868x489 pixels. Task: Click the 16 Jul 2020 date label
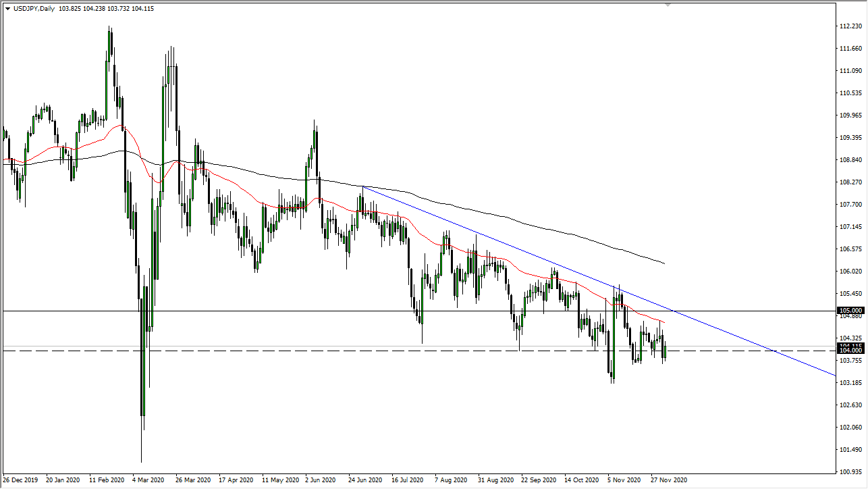click(408, 480)
